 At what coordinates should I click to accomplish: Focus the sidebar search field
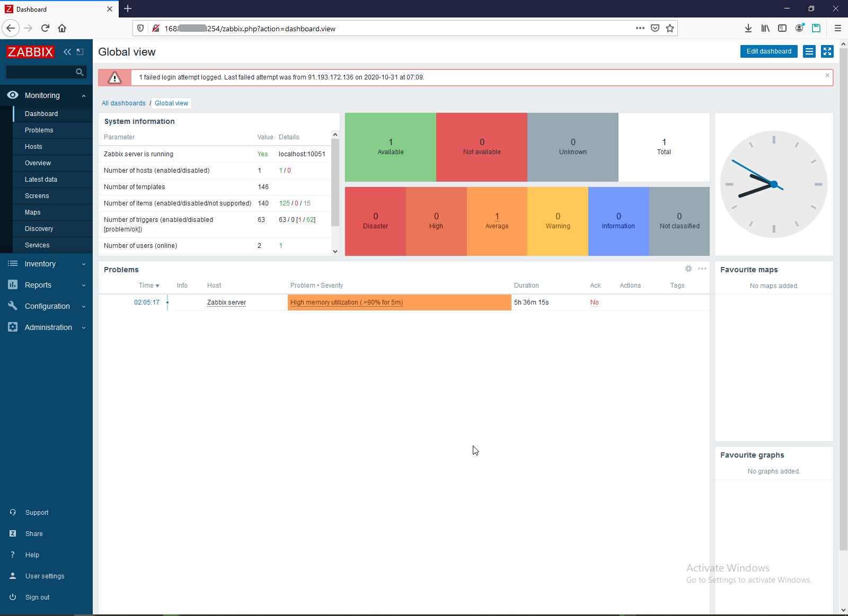(x=41, y=72)
